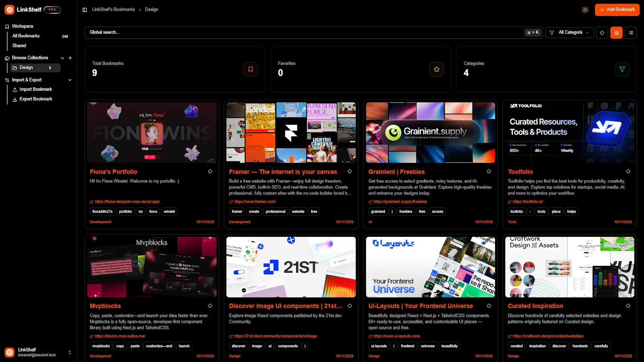Open the toolfolio.io link
Viewport: 644px width, 362px height.
tap(528, 202)
